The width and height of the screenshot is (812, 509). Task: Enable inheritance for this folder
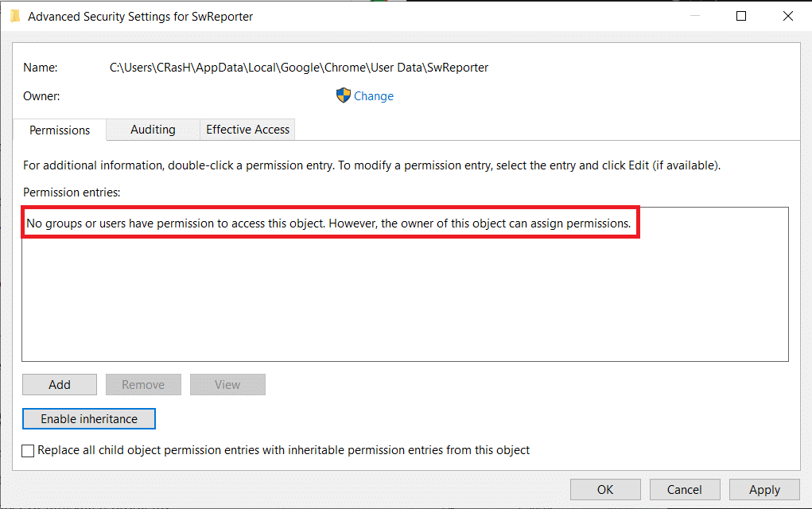click(89, 419)
